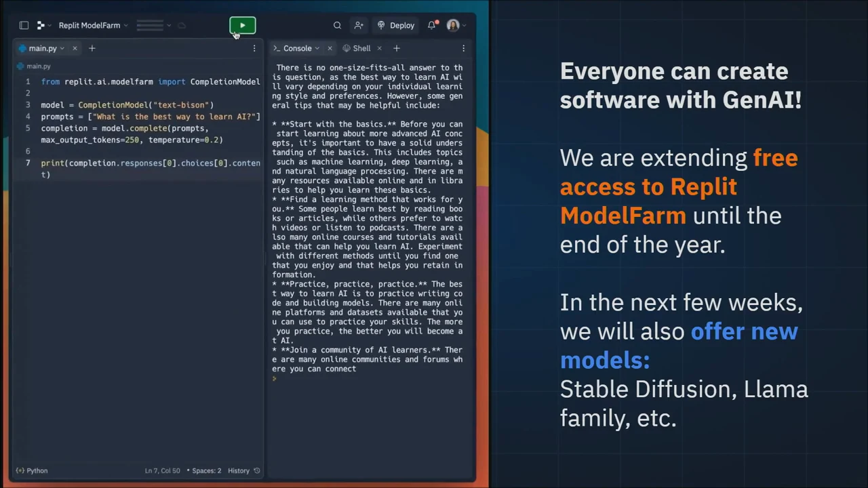Switch to the Console tab
This screenshot has width=868, height=488.
click(x=297, y=48)
